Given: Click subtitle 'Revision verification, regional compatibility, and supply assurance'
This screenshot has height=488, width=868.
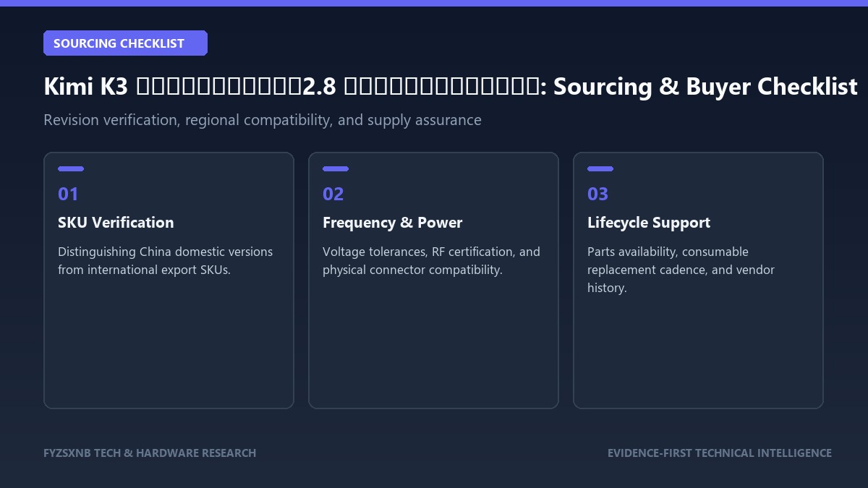Looking at the screenshot, I should (263, 120).
